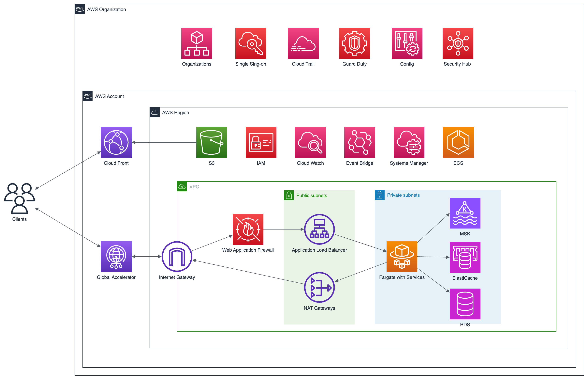Select the NAT Gateways icon
The height and width of the screenshot is (380, 588).
click(319, 287)
